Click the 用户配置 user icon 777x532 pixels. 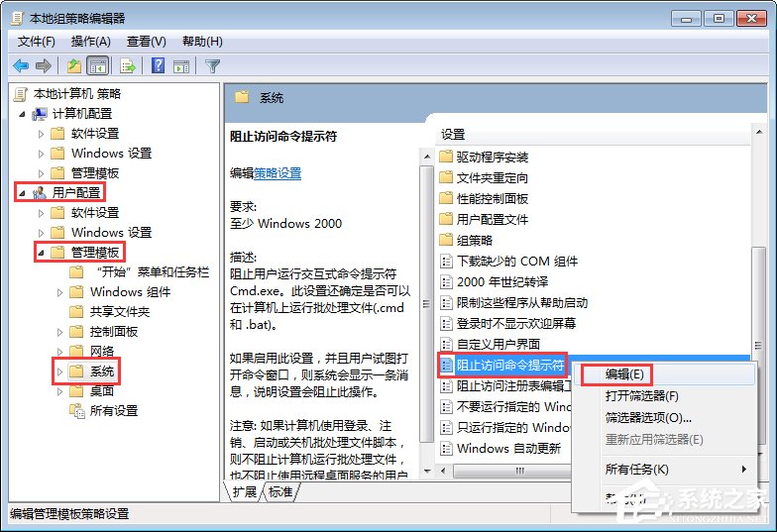[40, 192]
